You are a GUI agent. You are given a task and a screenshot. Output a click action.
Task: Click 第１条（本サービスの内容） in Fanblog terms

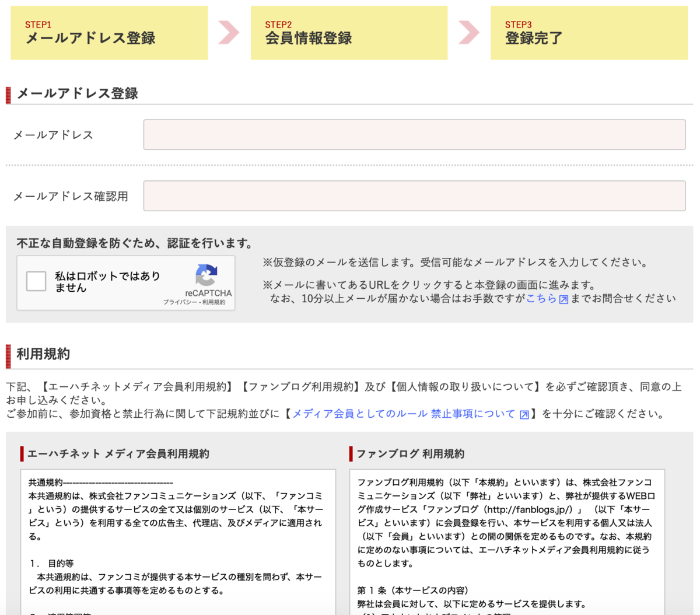pyautogui.click(x=414, y=590)
